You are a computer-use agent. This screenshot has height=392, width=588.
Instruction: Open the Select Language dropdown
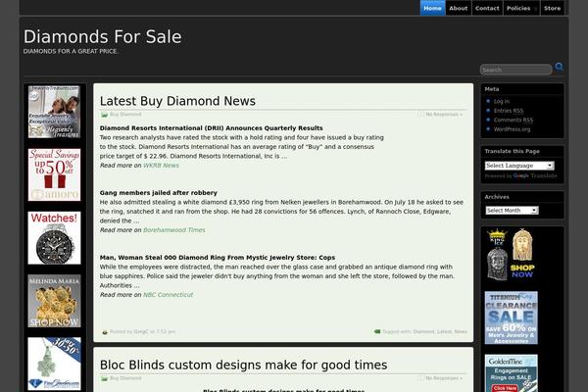519,166
